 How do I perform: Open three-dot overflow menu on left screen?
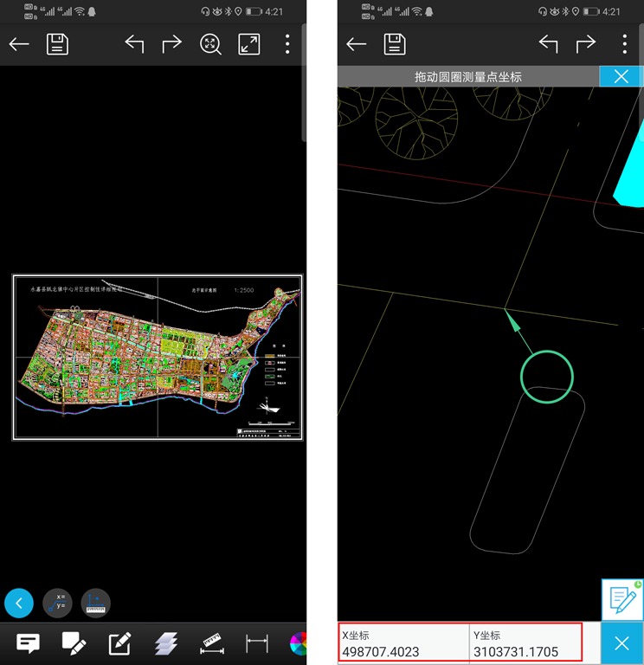coord(287,44)
